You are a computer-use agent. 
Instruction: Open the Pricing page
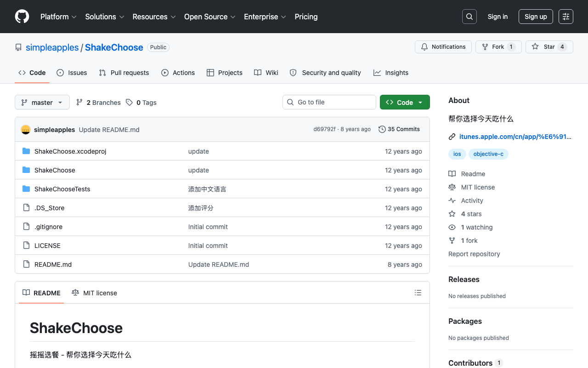[x=306, y=17]
